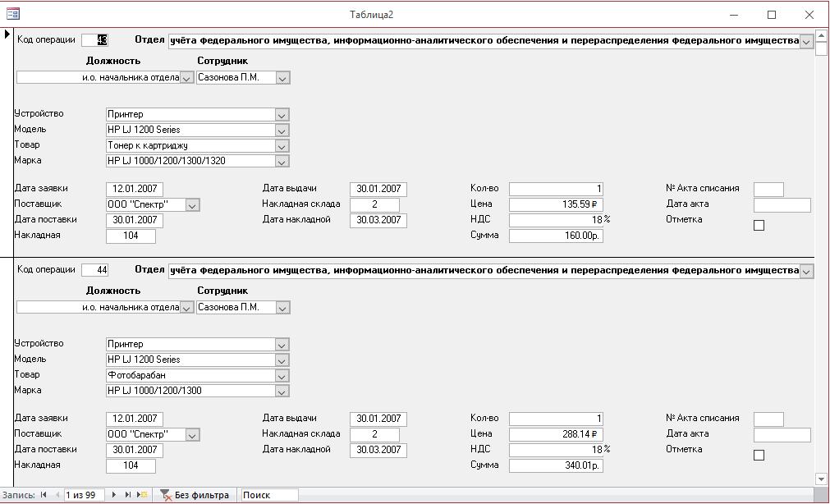Click 'НДС' field in record 43

click(556, 220)
